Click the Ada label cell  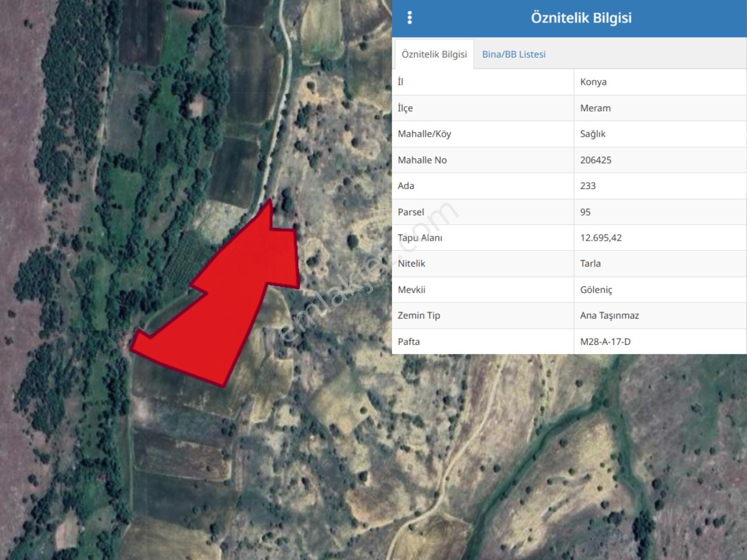tap(483, 186)
